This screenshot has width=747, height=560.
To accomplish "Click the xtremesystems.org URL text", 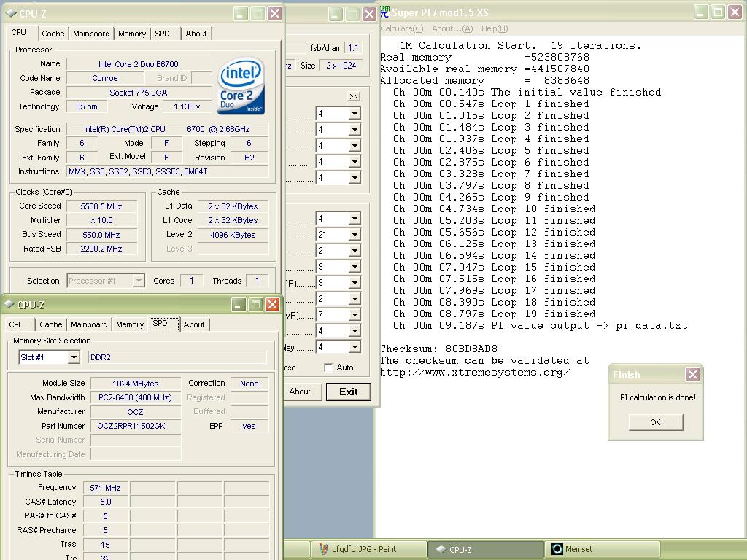I will pyautogui.click(x=474, y=373).
